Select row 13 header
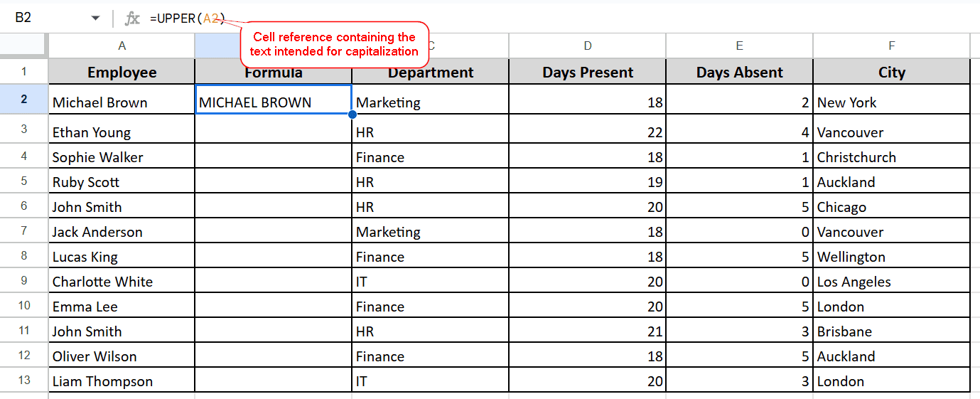Image resolution: width=980 pixels, height=399 pixels. tap(24, 380)
